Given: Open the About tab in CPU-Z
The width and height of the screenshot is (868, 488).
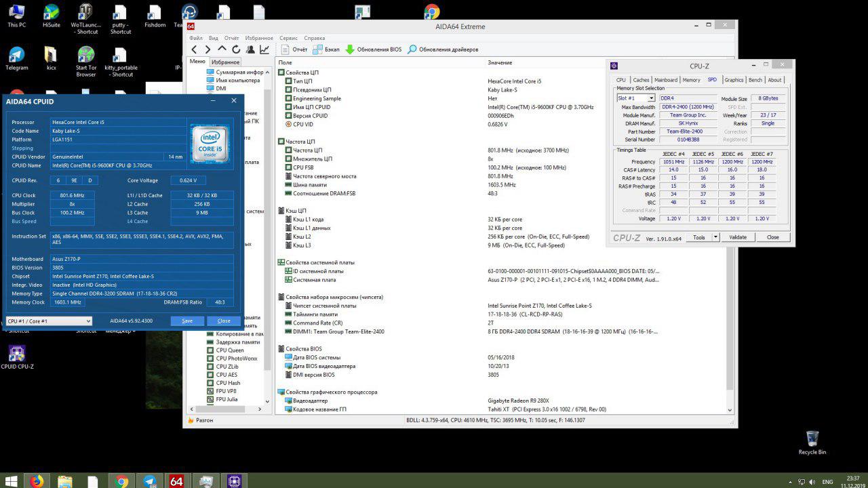Looking at the screenshot, I should click(x=774, y=80).
